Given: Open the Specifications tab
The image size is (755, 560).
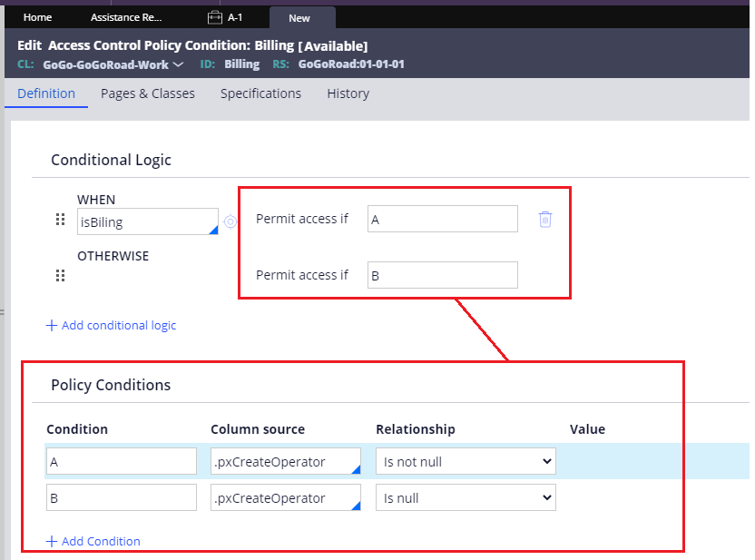Looking at the screenshot, I should [260, 93].
